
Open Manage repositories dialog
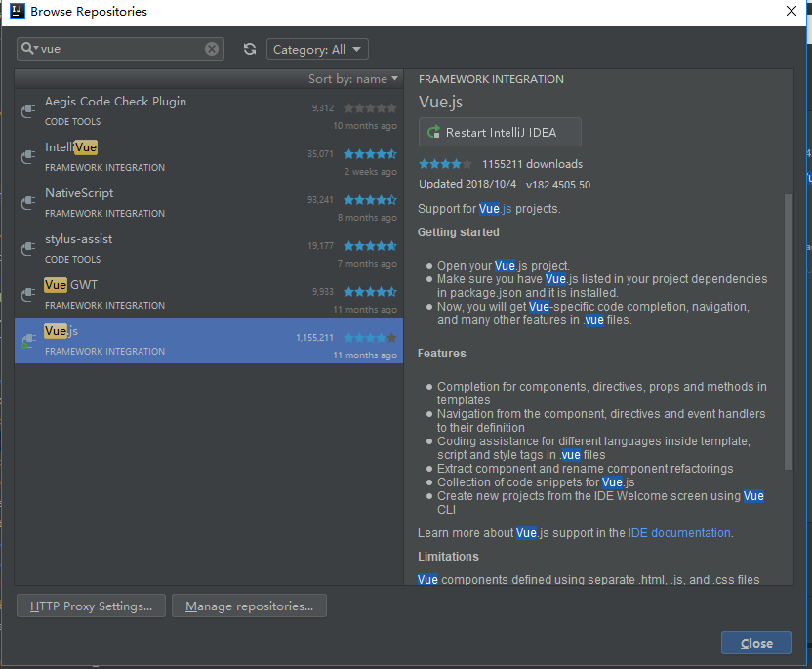pos(249,606)
